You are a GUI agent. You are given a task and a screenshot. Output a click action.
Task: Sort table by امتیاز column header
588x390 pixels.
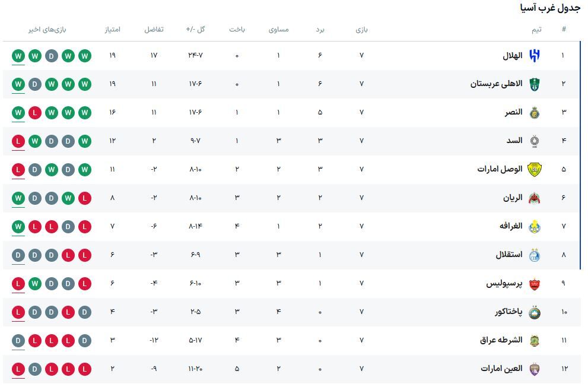pos(113,29)
